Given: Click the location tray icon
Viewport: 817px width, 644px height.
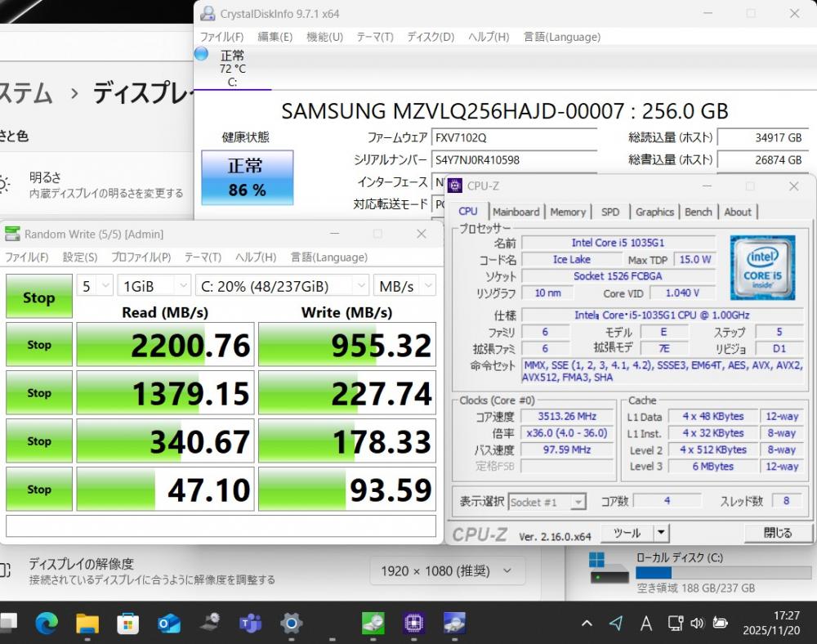Looking at the screenshot, I should 616,623.
